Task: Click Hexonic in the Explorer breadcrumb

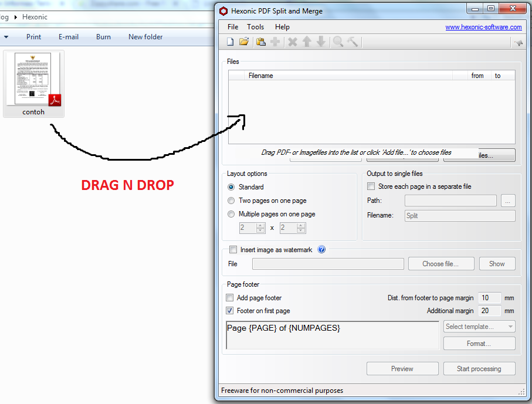Action: pyautogui.click(x=35, y=17)
